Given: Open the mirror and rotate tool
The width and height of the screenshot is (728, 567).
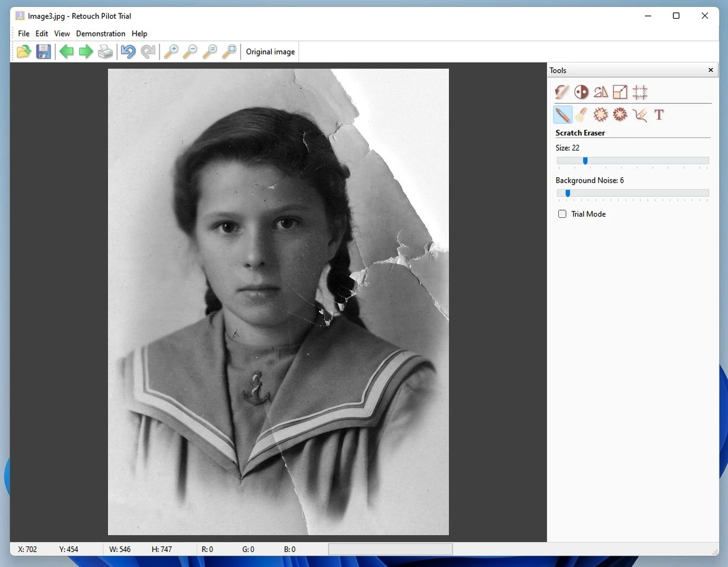Looking at the screenshot, I should coord(601,92).
